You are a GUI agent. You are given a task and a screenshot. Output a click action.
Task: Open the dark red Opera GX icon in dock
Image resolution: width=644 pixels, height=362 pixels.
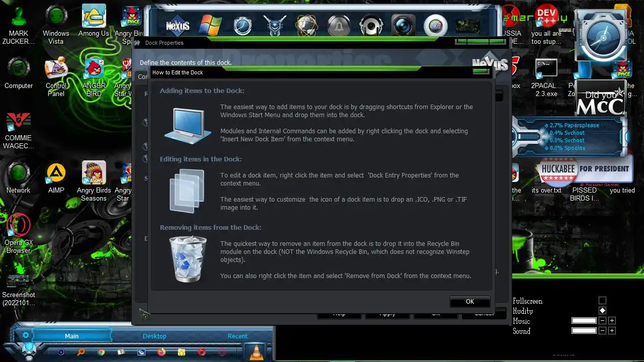[x=222, y=352]
